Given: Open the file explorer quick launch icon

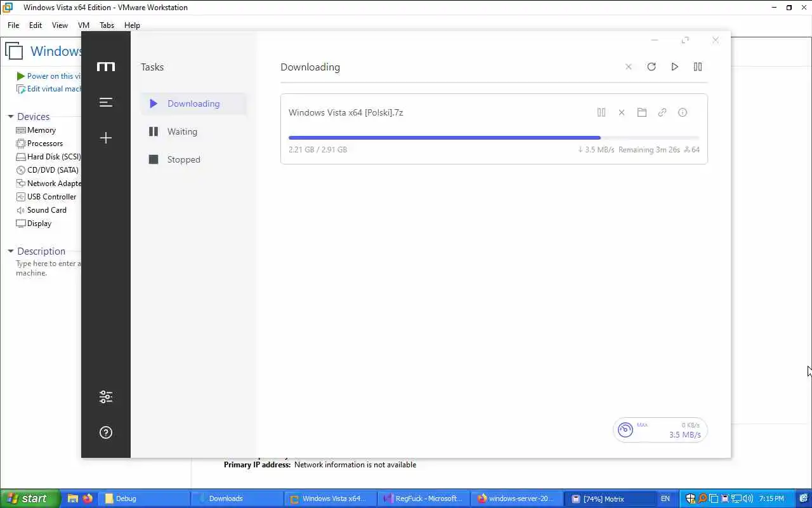Looking at the screenshot, I should 73,498.
